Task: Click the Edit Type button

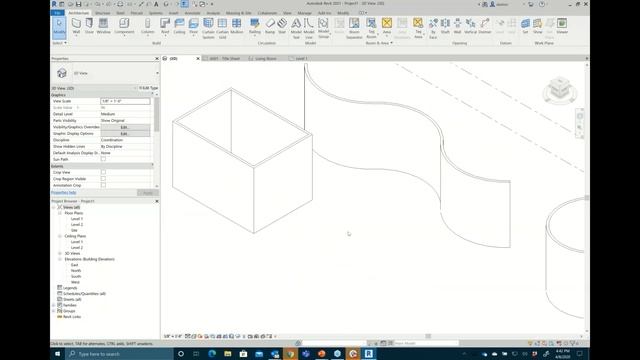Action: 148,88
